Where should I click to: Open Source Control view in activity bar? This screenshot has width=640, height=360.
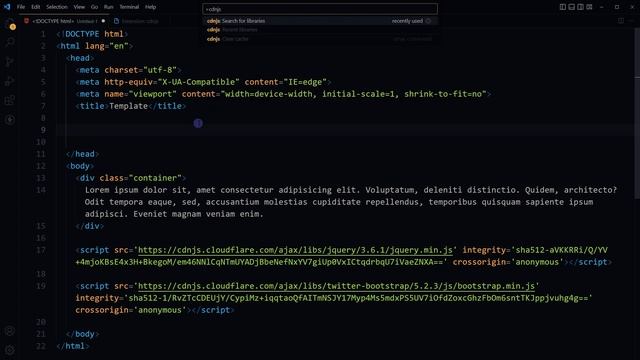10,62
